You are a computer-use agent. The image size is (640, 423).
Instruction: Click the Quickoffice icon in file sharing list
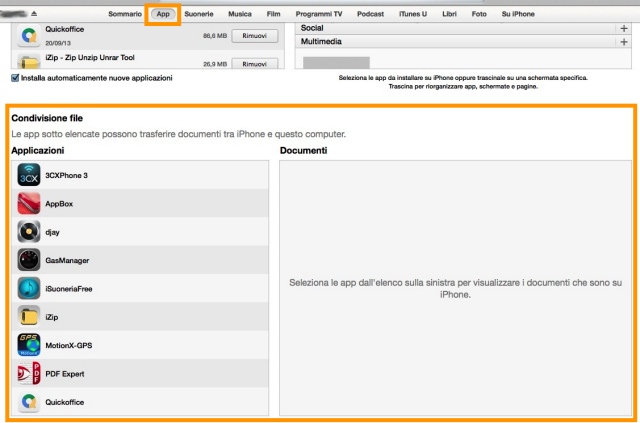pyautogui.click(x=29, y=402)
